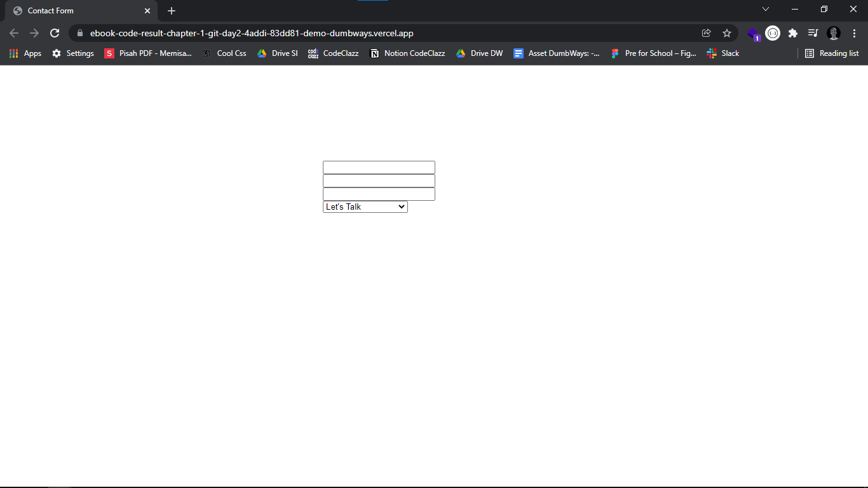Click the round white extension icon

pos(773,33)
